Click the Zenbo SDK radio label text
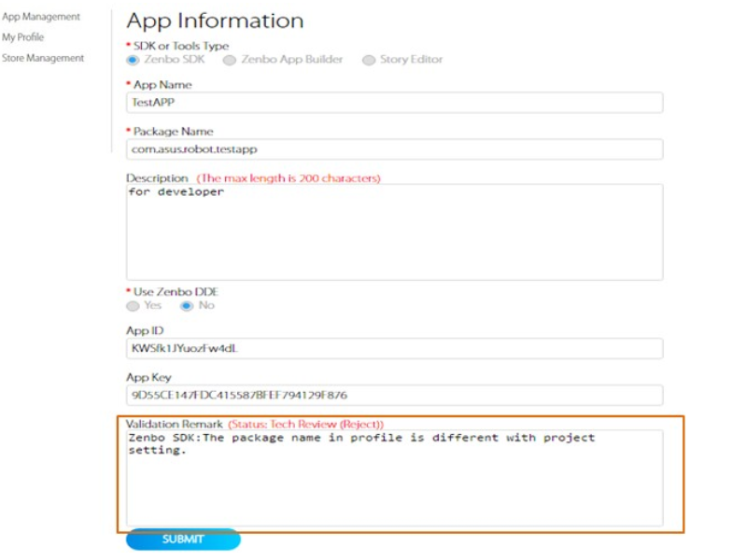Image resolution: width=732 pixels, height=560 pixels. [174, 60]
